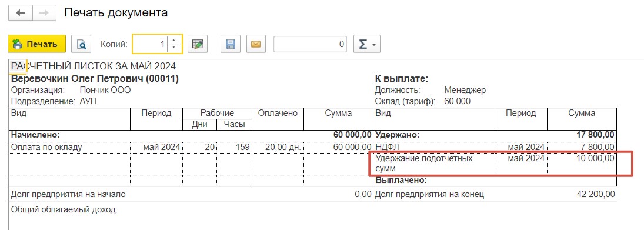The image size is (644, 230).
Task: Select the payslip title cell for МАЙ 2024
Action: point(94,66)
